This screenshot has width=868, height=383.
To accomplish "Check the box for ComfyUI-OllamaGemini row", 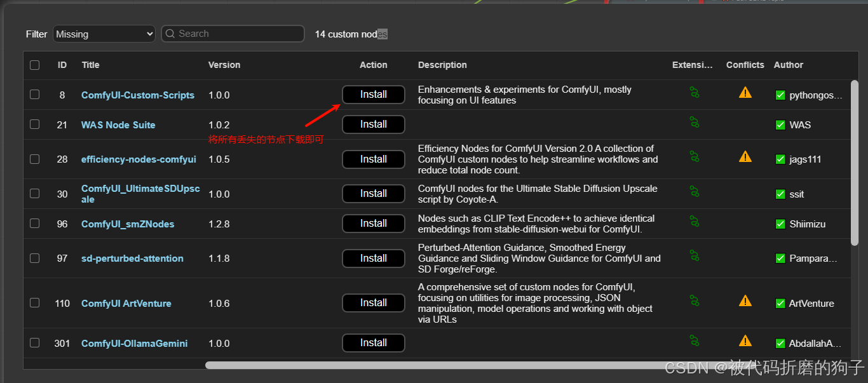I will click(x=34, y=342).
